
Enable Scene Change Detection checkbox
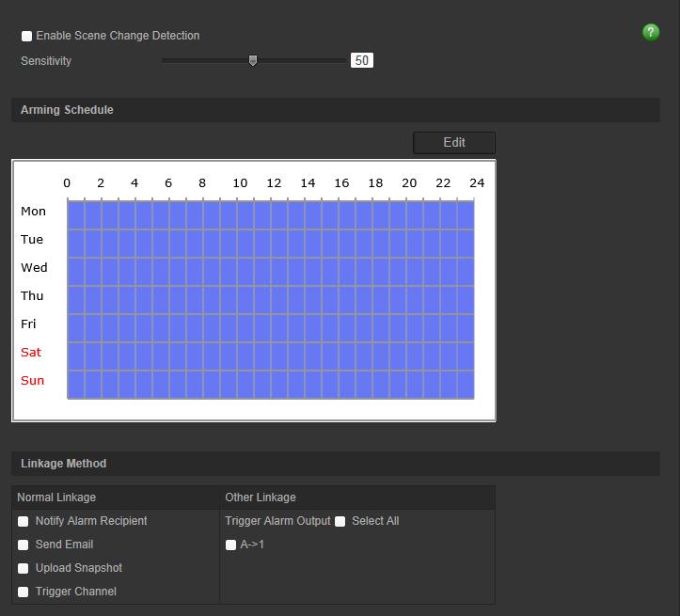pos(27,36)
